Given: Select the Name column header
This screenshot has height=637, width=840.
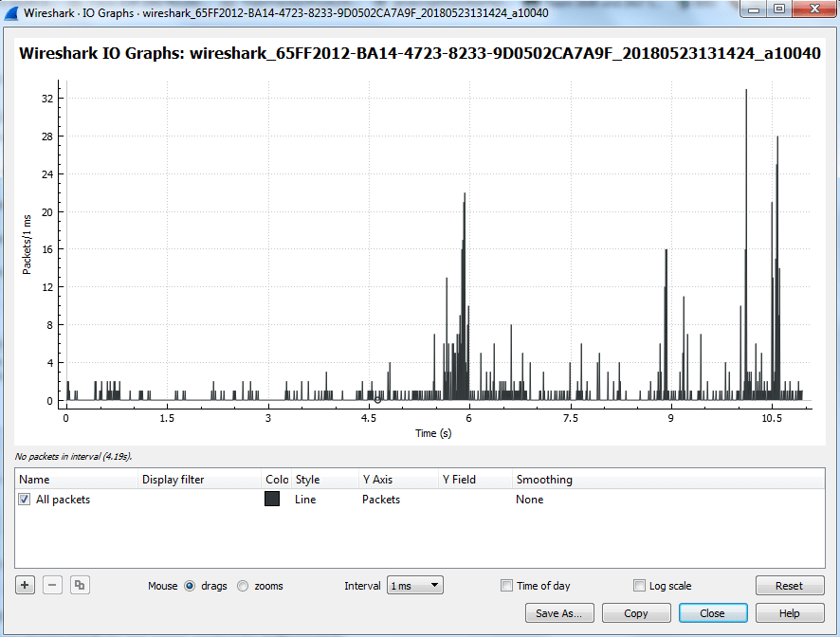Looking at the screenshot, I should pyautogui.click(x=77, y=480).
